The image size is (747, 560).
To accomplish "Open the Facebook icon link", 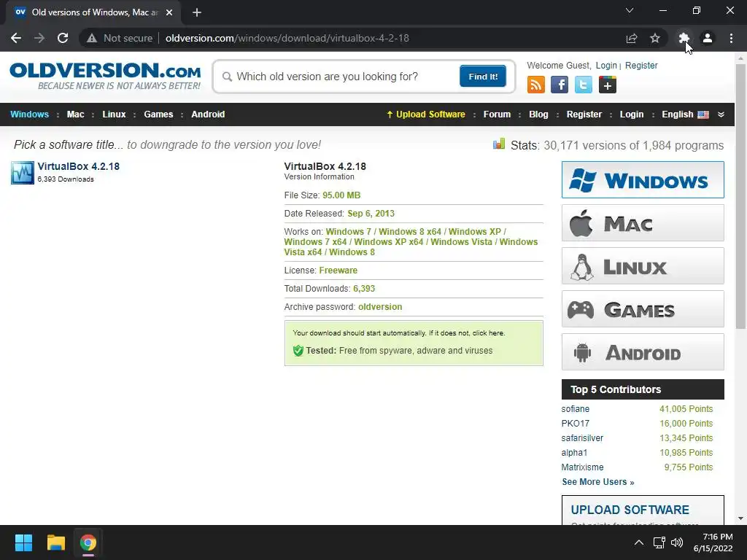I will (560, 85).
